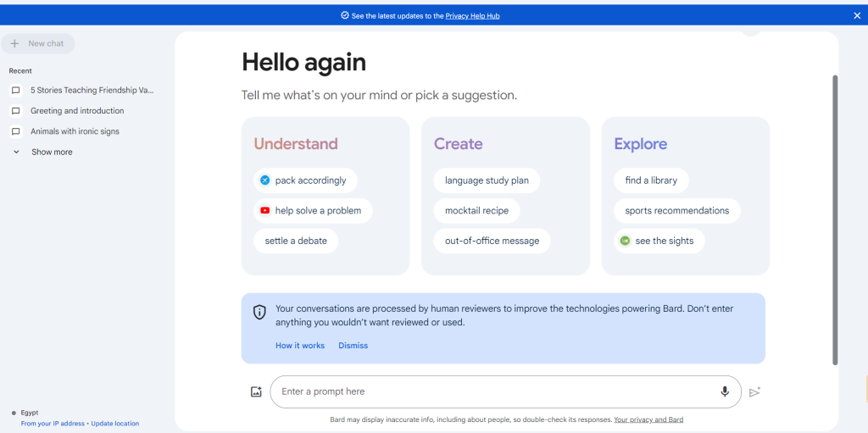Select the YouTube 'help solve a problem' chip
Screen dimensions: 868x433
point(314,210)
